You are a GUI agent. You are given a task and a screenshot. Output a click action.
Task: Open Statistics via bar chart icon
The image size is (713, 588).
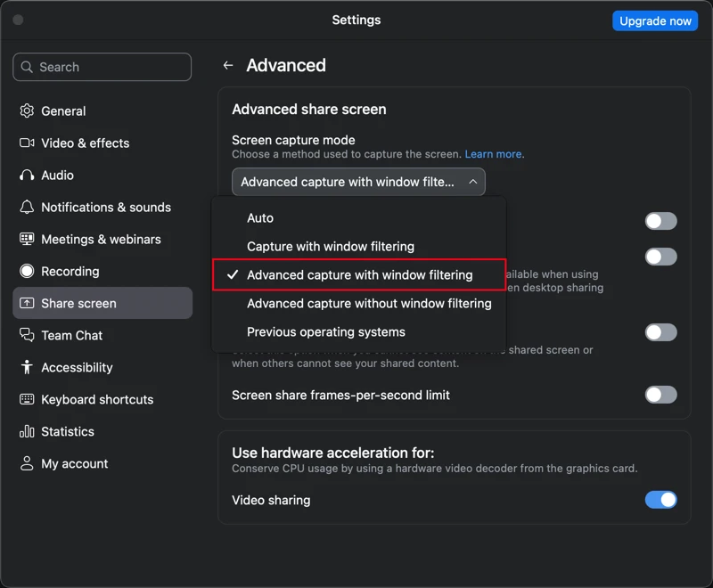27,432
